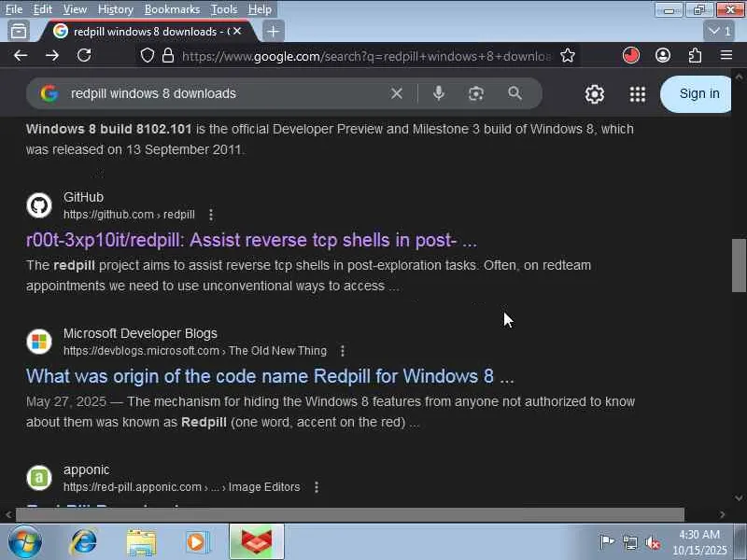Open the Google apps grid
The width and height of the screenshot is (747, 560).
(x=638, y=94)
